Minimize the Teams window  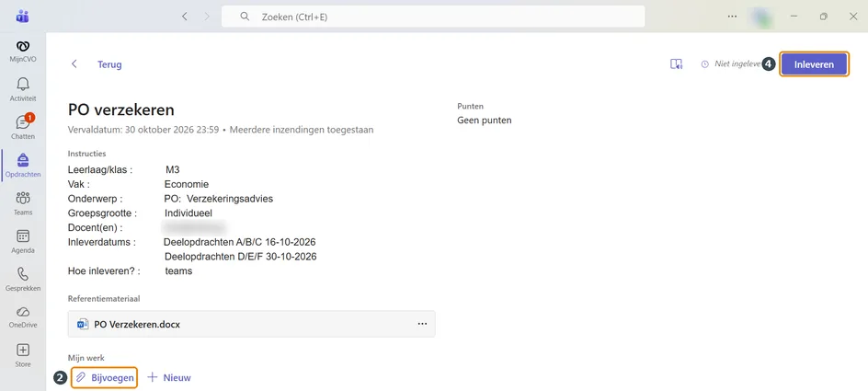click(x=794, y=17)
